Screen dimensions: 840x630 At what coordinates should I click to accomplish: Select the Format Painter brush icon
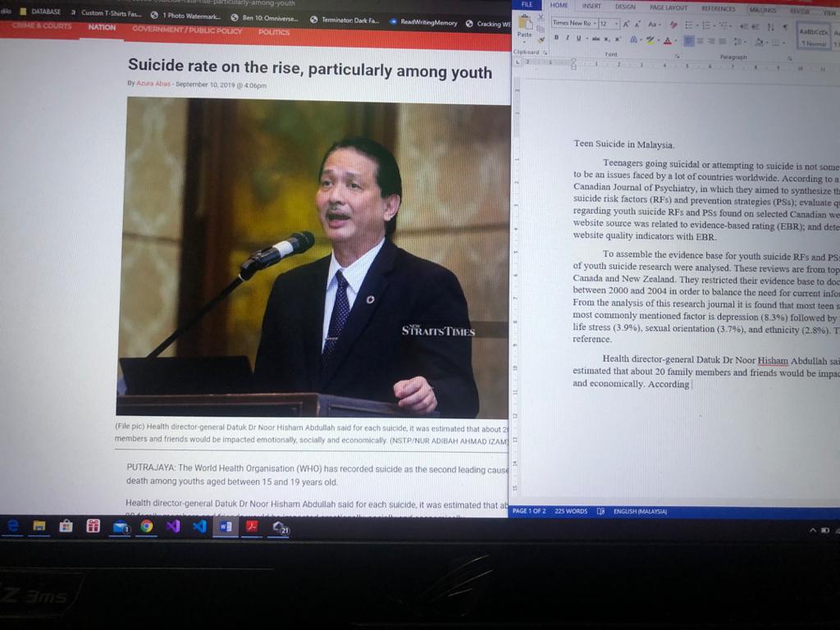tap(541, 39)
